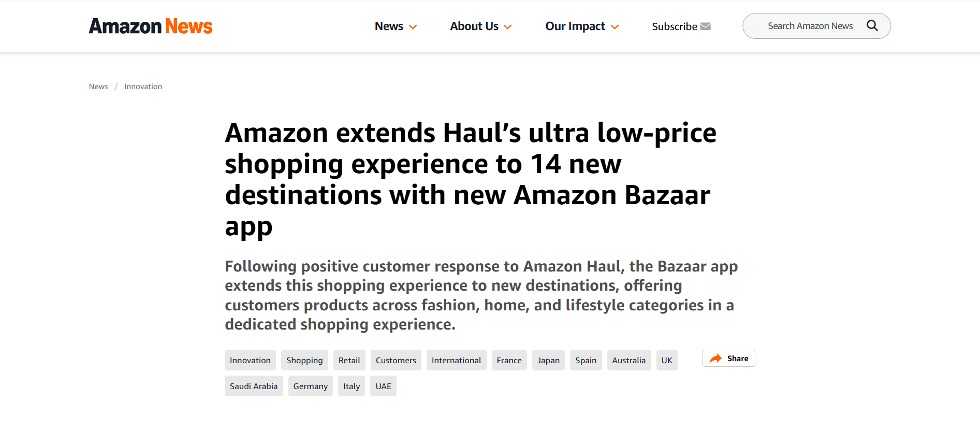Click the search magnifier icon
This screenshot has height=443, width=980.
click(x=872, y=26)
